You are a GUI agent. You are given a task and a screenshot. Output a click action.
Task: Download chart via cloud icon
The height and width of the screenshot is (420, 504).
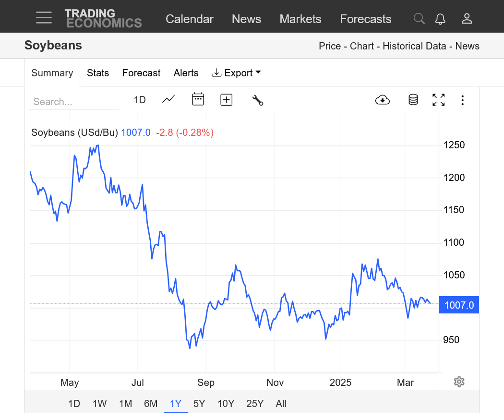(383, 100)
